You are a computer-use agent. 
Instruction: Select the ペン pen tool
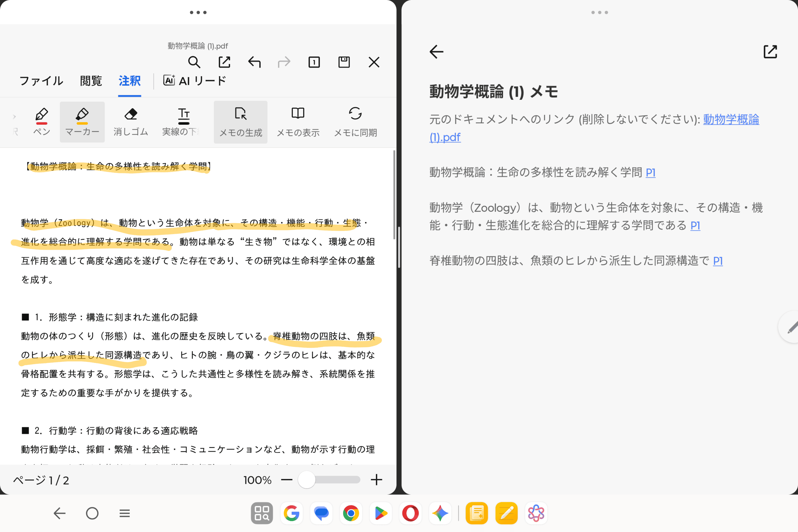coord(42,122)
